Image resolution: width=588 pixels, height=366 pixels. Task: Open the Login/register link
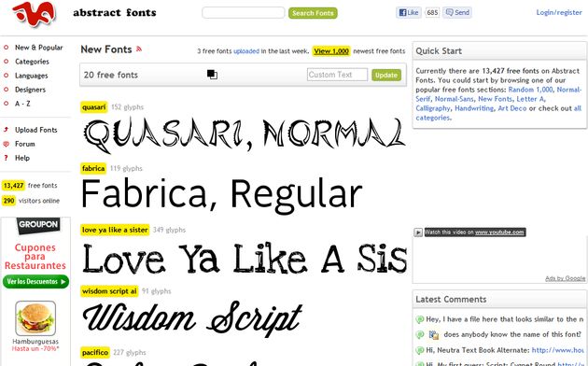click(559, 12)
